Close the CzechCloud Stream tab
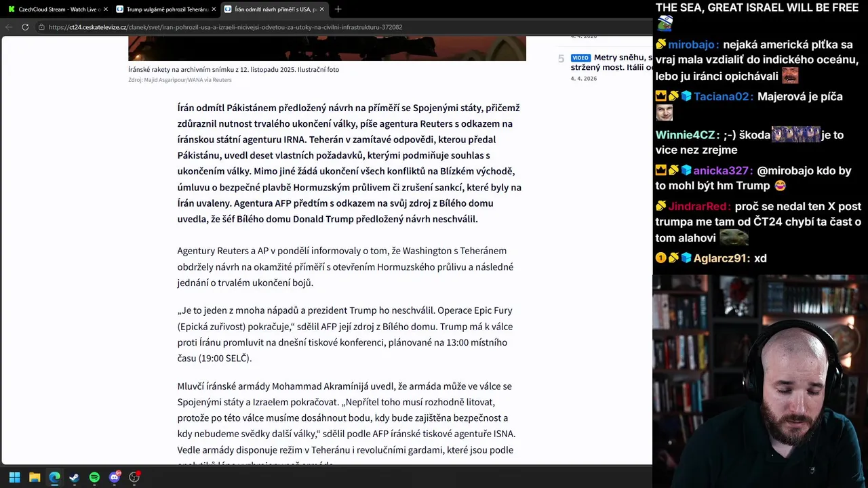868x488 pixels. pyautogui.click(x=106, y=9)
